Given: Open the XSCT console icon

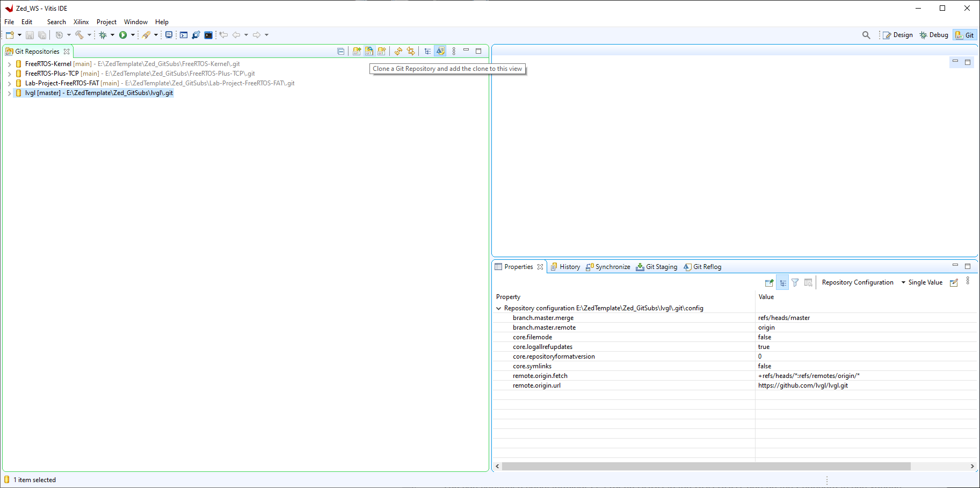Looking at the screenshot, I should coord(184,35).
